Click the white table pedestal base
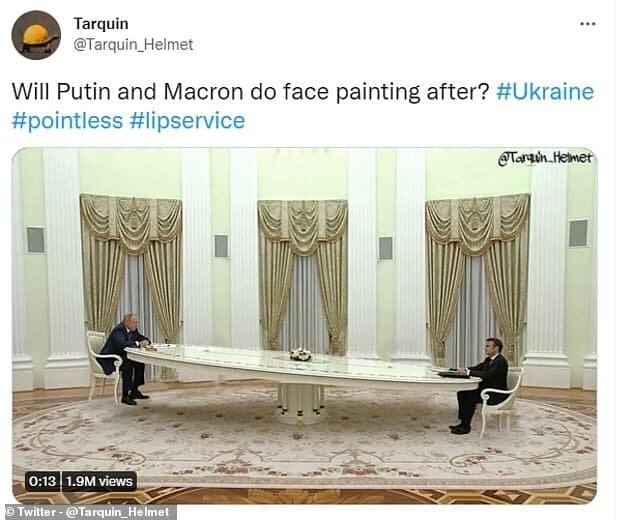 pos(300,403)
